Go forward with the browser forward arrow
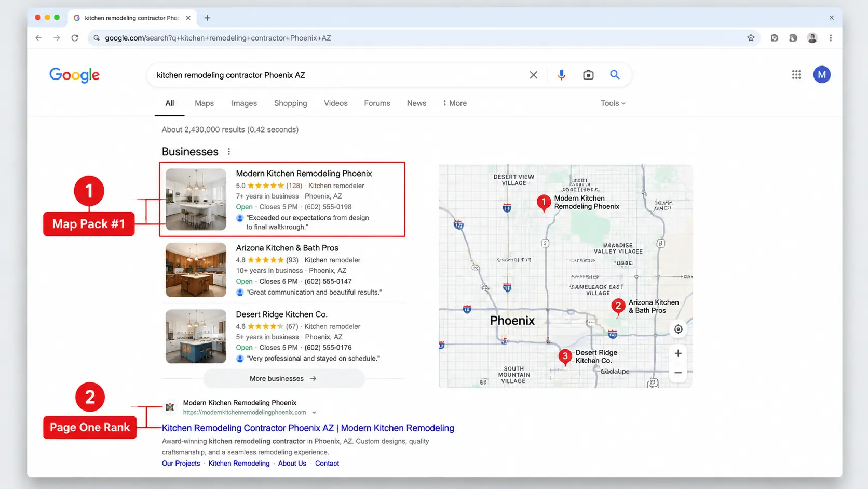868x489 pixels. point(57,38)
